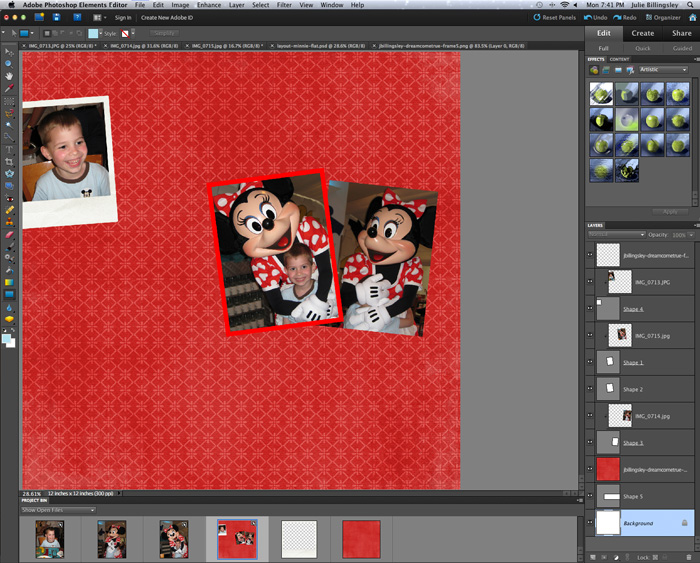
Task: Select the Rectangle shape tool
Action: 9,294
